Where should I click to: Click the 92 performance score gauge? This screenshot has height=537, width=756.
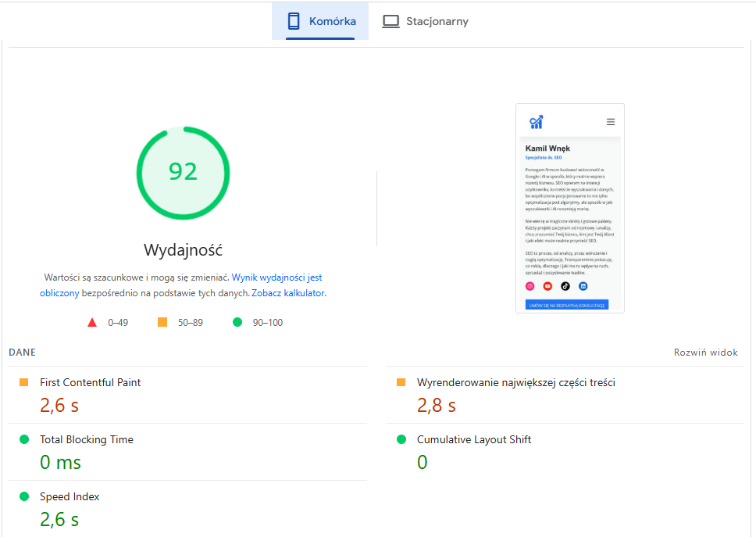click(183, 171)
